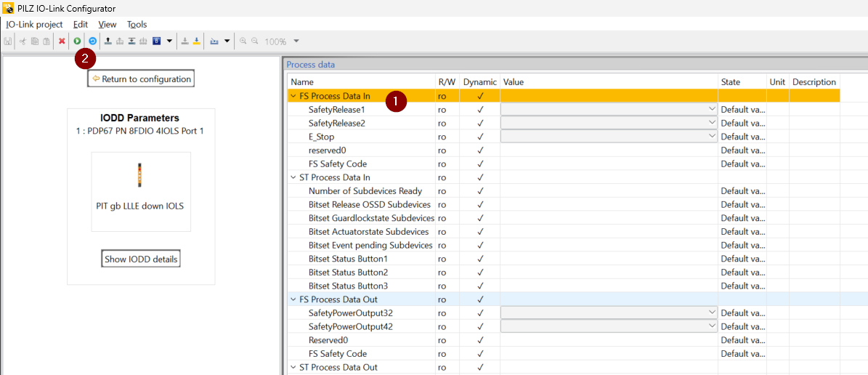
Task: Select Bitset Event pending Subdevices row
Action: (x=564, y=246)
